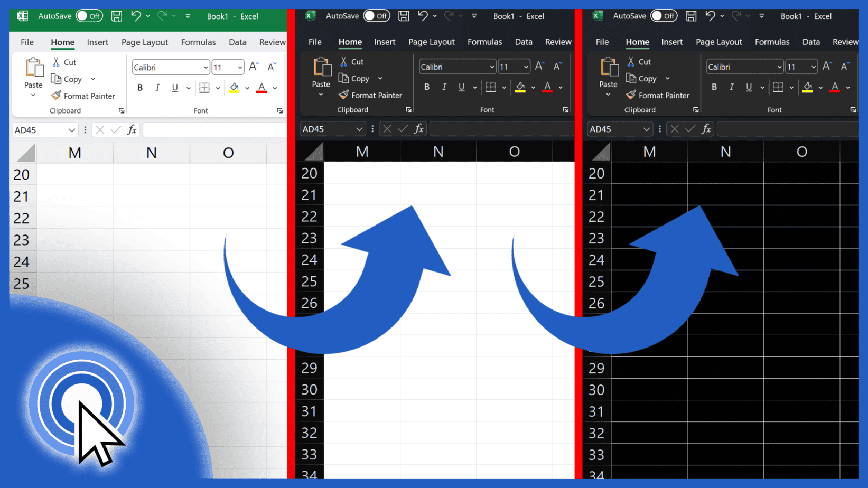Click Font Color in black theme window
Image resolution: width=868 pixels, height=488 pixels.
pyautogui.click(x=835, y=87)
